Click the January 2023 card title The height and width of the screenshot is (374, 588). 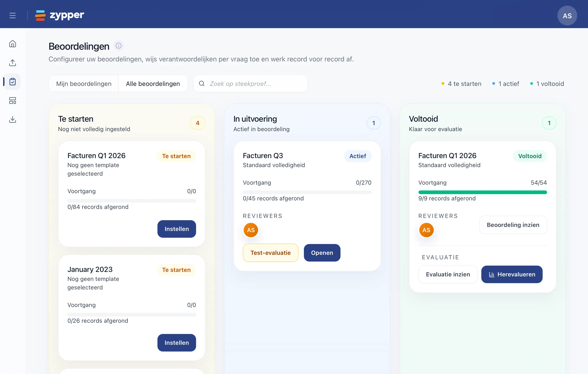coord(90,269)
